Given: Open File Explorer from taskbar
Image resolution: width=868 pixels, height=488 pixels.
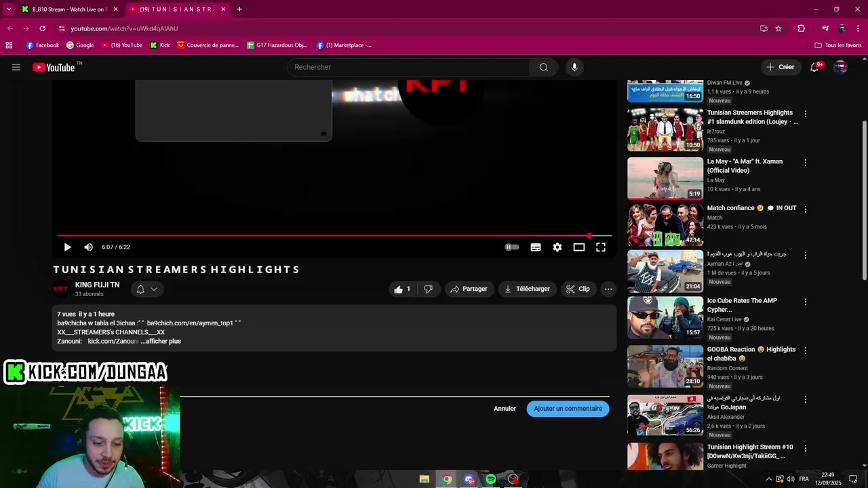Looking at the screenshot, I should [x=425, y=479].
